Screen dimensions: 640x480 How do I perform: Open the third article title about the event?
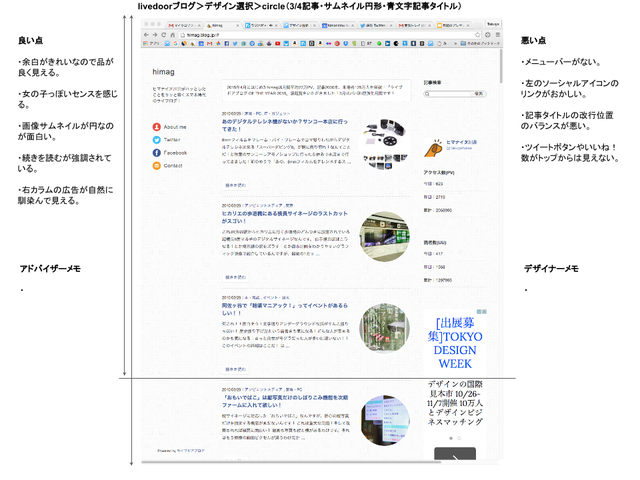[285, 309]
